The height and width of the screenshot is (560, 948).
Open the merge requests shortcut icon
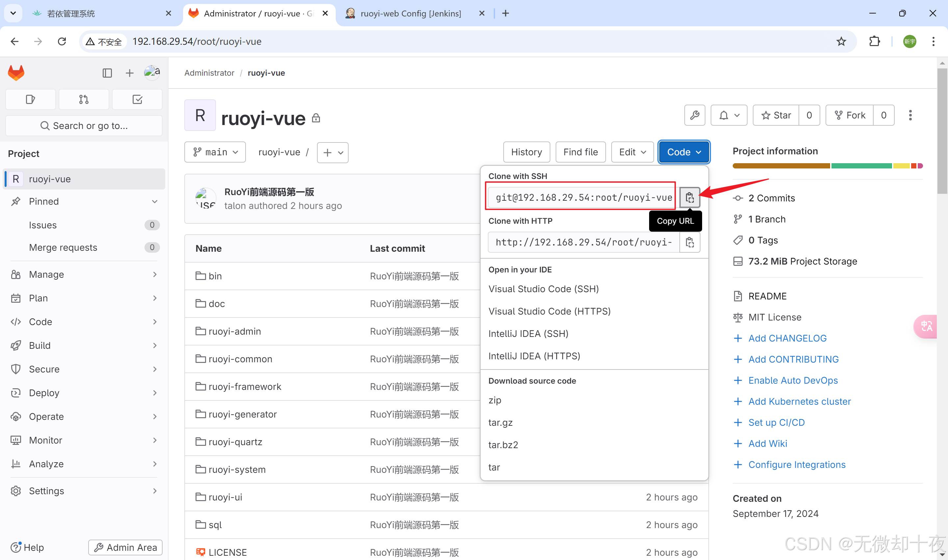pos(84,99)
